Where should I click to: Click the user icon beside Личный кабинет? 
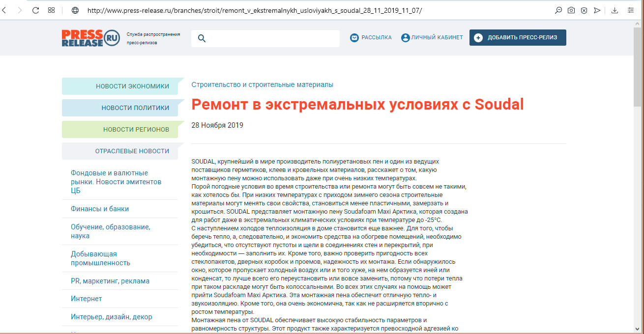(406, 38)
